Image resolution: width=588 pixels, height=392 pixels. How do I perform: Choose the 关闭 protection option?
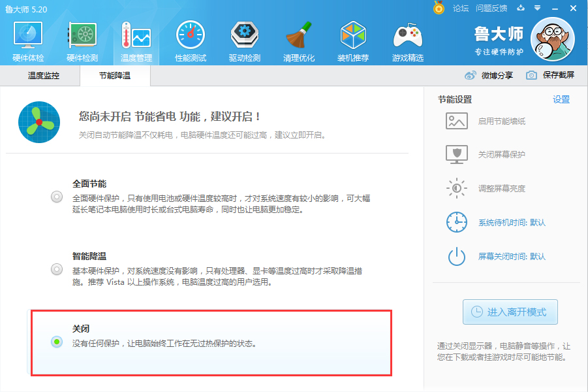[x=56, y=341]
